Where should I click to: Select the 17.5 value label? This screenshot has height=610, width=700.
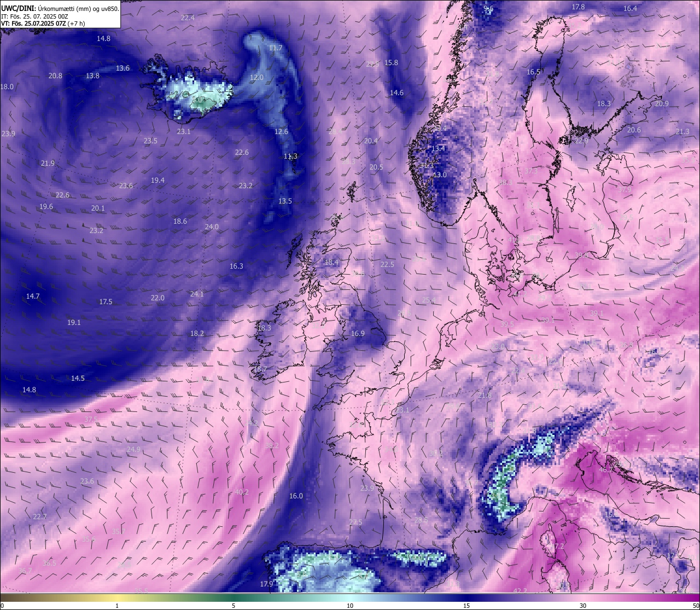point(106,302)
